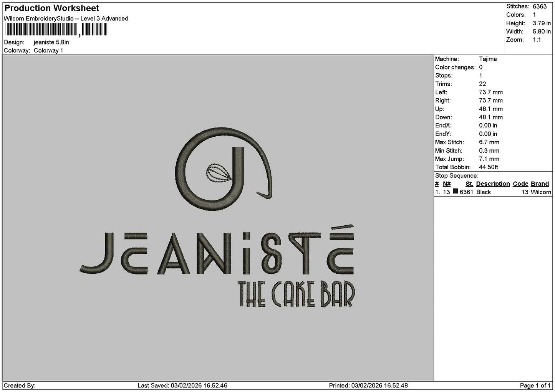Click the Width value 5.80 in
The width and height of the screenshot is (555, 392).
point(542,32)
